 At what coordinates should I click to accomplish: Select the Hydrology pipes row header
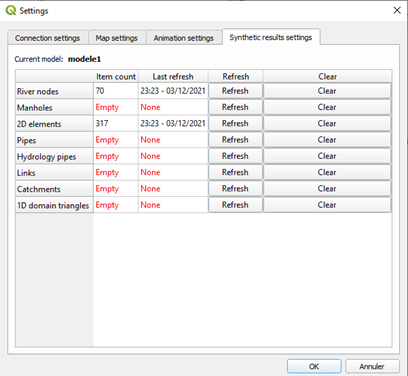[x=54, y=156]
